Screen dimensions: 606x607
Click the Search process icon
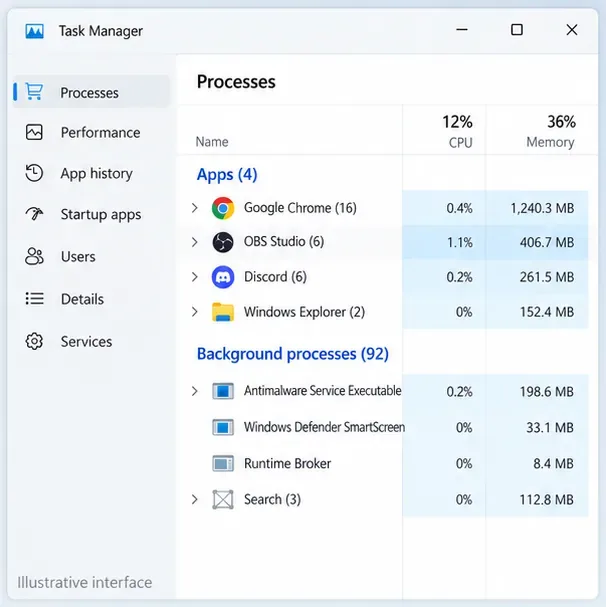(x=223, y=499)
